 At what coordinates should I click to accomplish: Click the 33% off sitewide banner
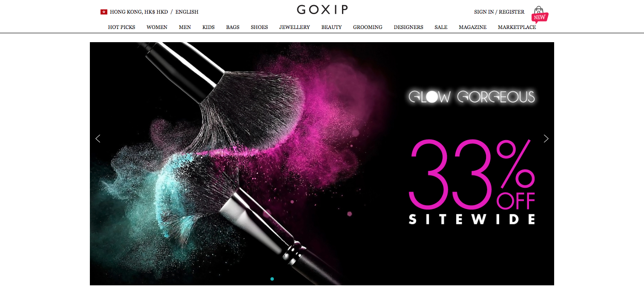pyautogui.click(x=322, y=164)
